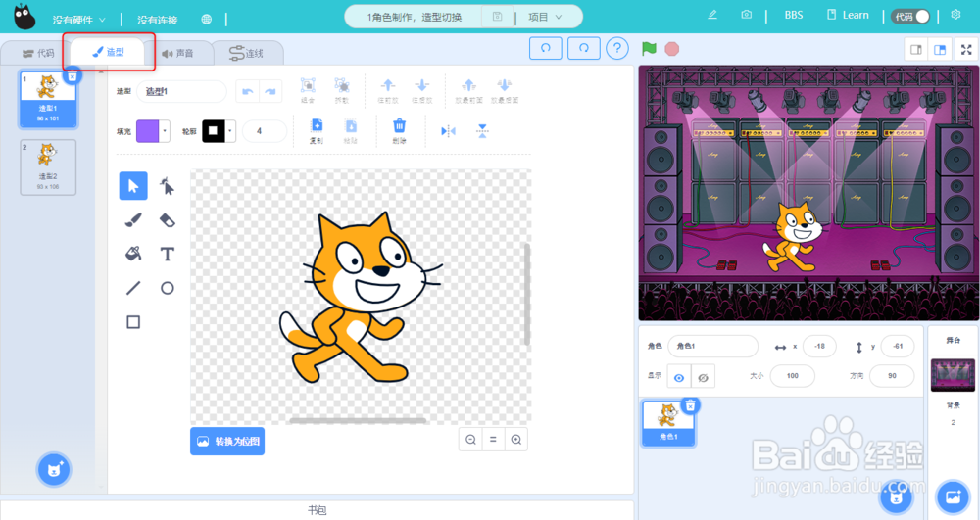Open the help question mark button
The height and width of the screenshot is (520, 980).
[x=616, y=48]
